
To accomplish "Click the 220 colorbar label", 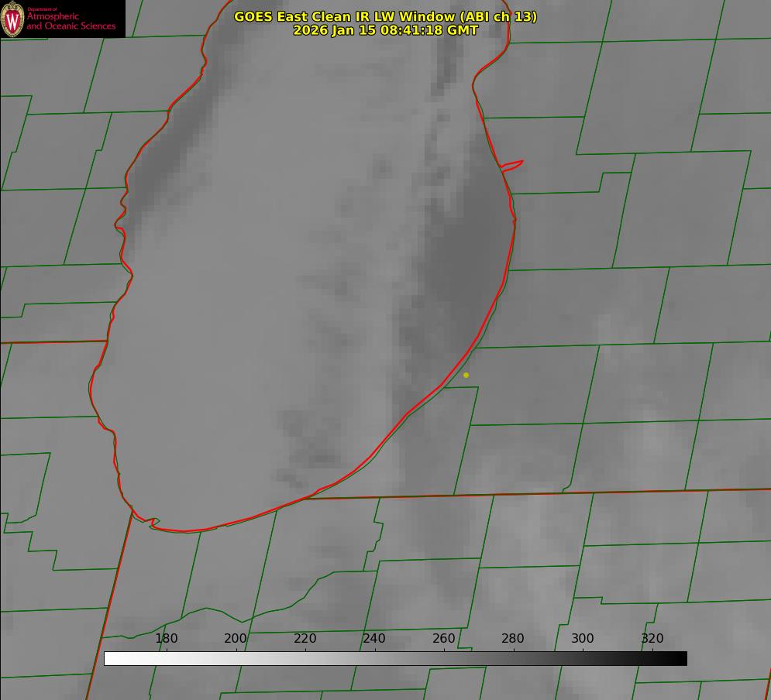I will pos(305,638).
